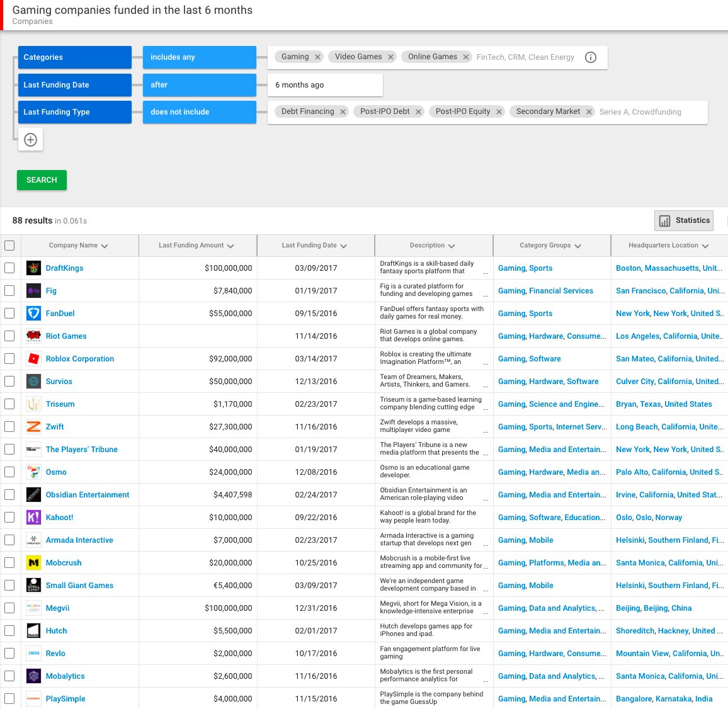
Task: Click the Roblox Corporation logo
Action: (x=33, y=359)
